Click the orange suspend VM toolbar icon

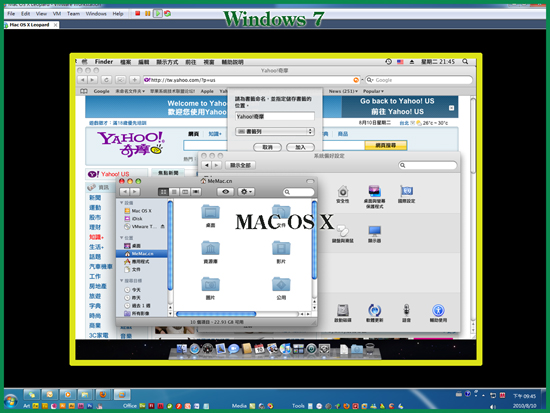click(x=148, y=13)
